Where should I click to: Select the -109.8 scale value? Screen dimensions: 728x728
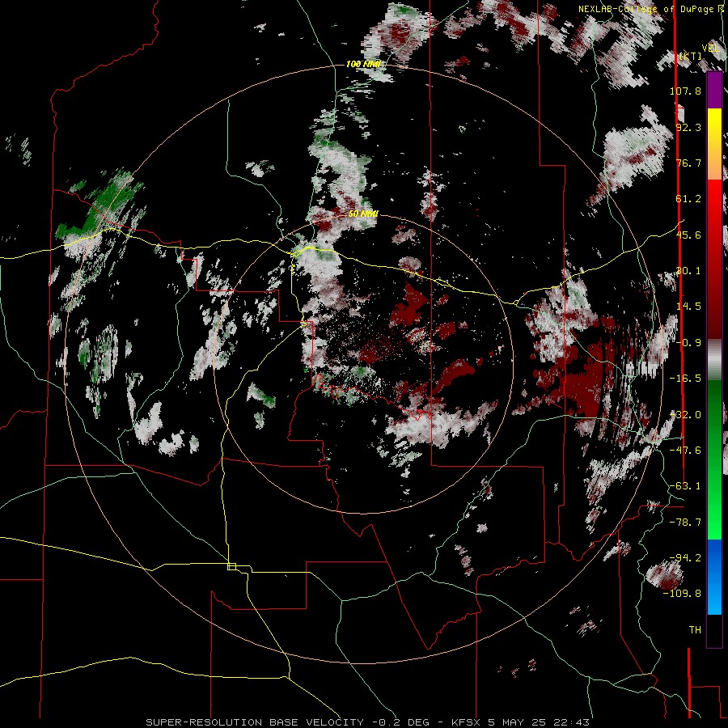[682, 594]
